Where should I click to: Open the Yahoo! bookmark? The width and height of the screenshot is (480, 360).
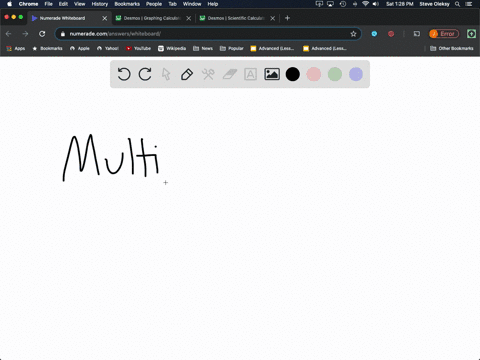(108, 48)
